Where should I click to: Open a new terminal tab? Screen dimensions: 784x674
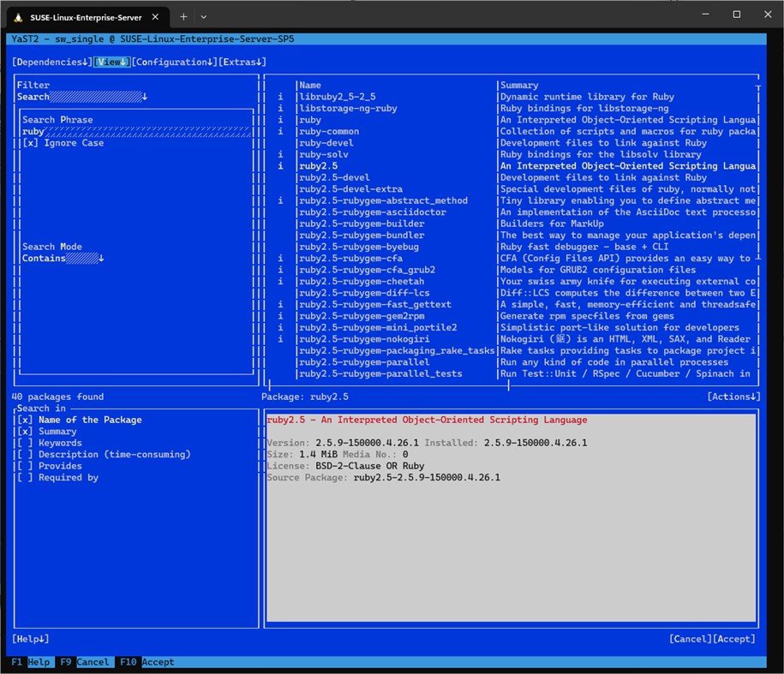point(183,16)
